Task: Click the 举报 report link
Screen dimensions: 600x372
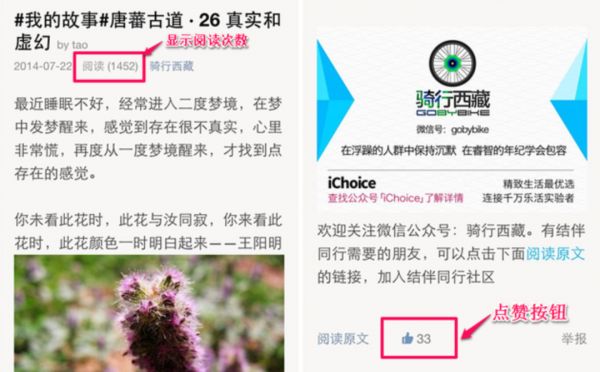Action: [x=574, y=339]
